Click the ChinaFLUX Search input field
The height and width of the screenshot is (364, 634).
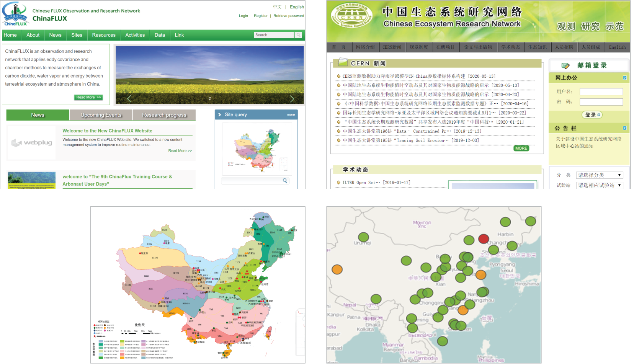pyautogui.click(x=274, y=35)
